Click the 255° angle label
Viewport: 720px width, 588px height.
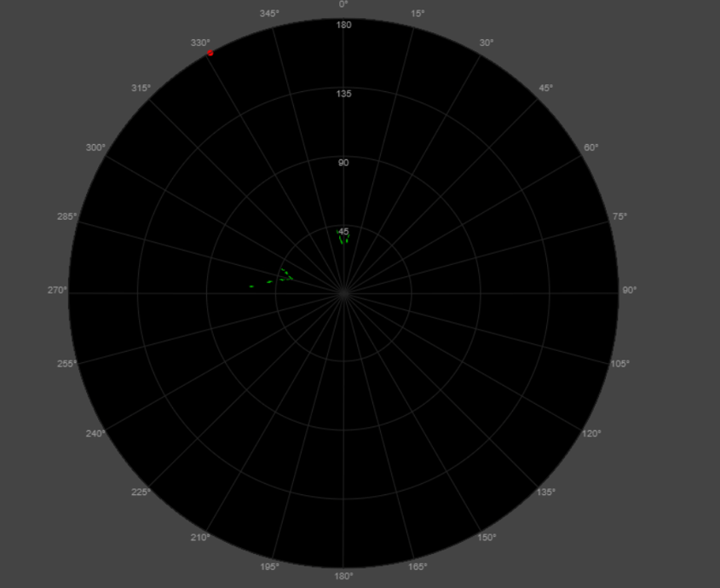tap(67, 364)
